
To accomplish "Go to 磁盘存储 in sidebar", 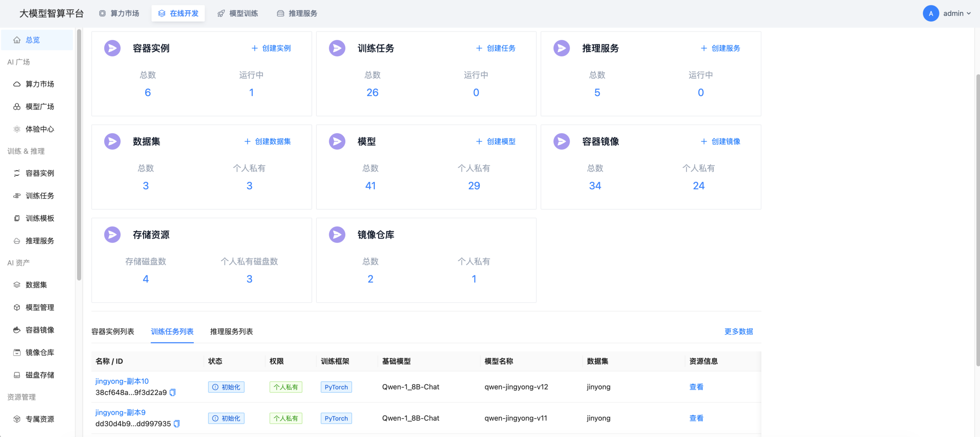I will pos(39,375).
